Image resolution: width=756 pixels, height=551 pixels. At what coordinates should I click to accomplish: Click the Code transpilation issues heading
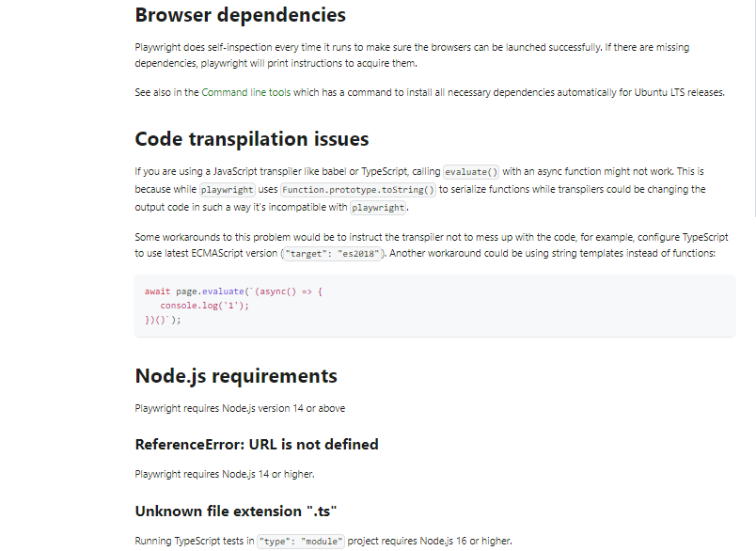coord(252,139)
